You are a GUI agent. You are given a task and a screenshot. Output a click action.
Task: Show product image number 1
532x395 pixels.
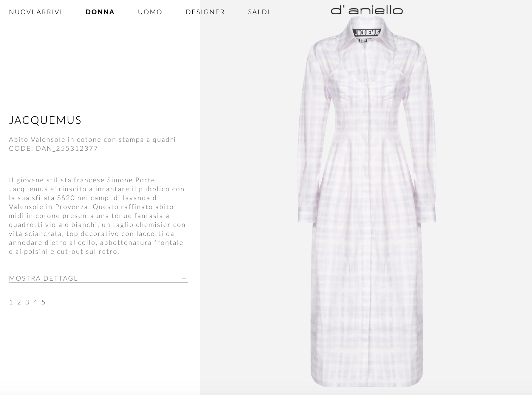(x=11, y=302)
